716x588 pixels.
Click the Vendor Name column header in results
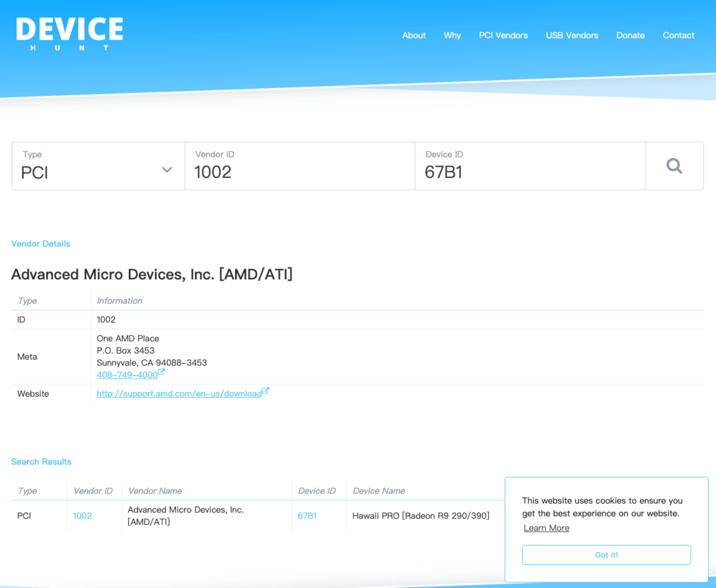[x=155, y=491]
